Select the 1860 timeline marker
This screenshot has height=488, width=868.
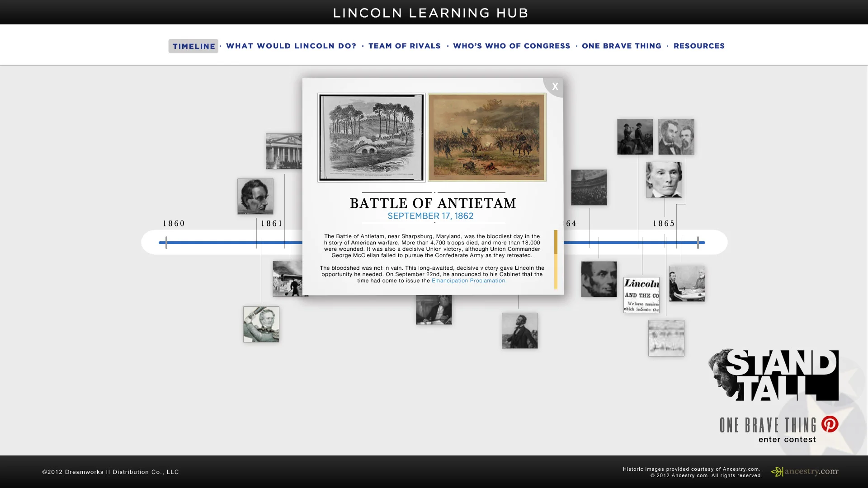click(173, 223)
